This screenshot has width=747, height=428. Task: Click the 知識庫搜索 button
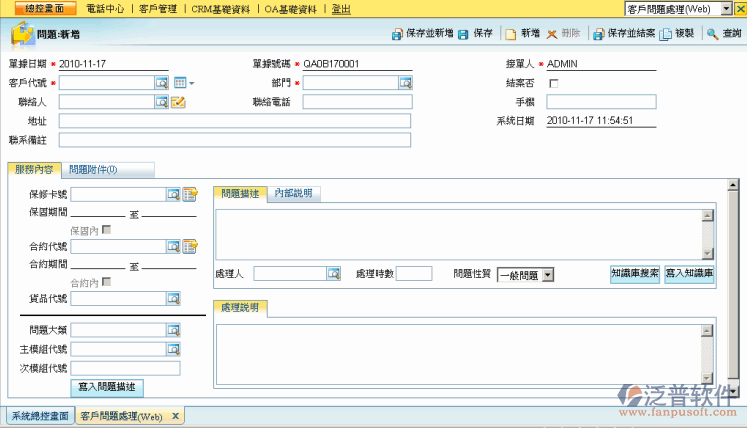click(635, 273)
